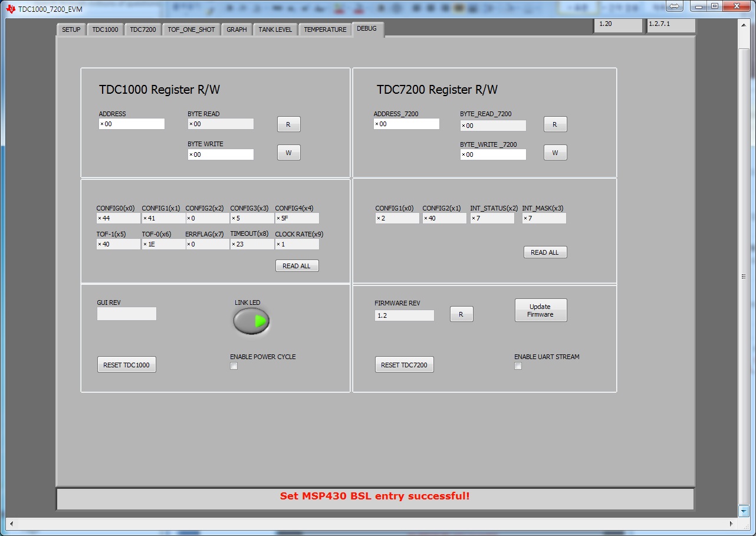Click the vertical scrollbar down arrow

pos(744,511)
